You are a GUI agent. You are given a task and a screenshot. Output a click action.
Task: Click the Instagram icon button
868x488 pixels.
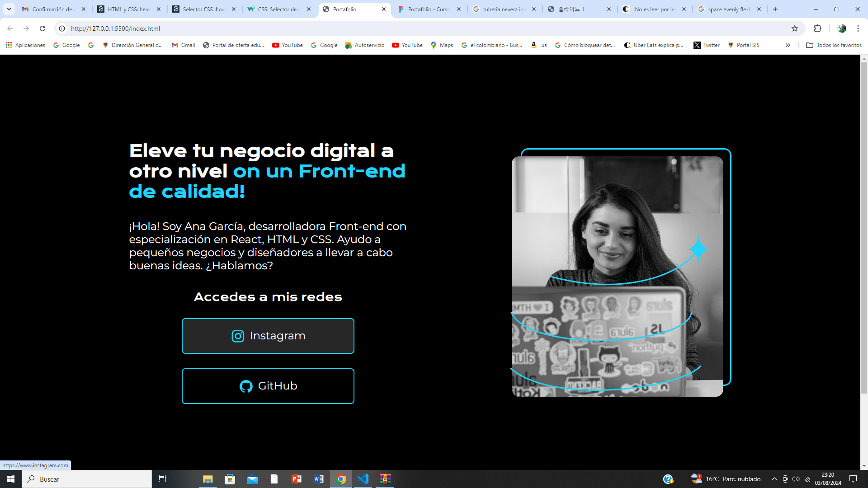click(237, 335)
